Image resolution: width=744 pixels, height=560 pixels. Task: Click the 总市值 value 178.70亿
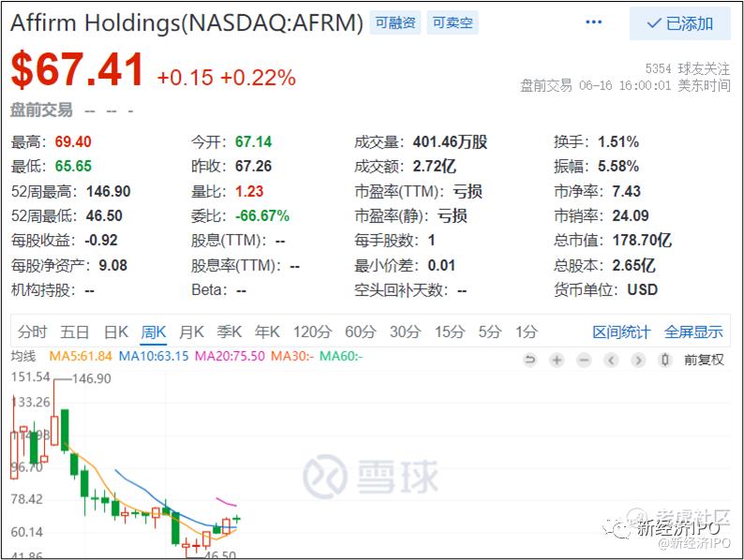[x=642, y=241]
